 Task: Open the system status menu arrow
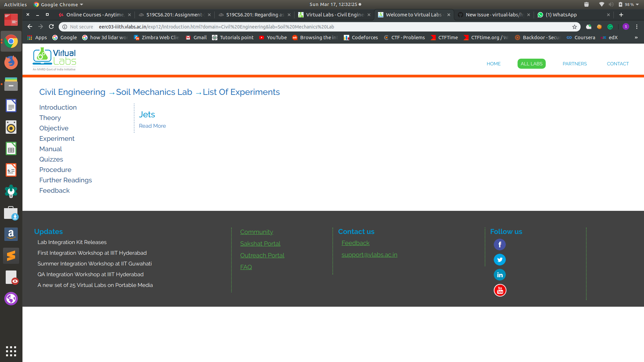[637, 5]
